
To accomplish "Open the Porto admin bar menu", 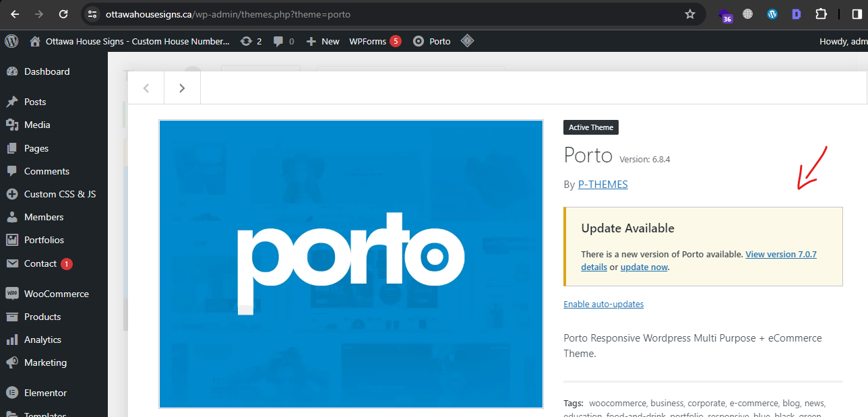I will point(431,41).
